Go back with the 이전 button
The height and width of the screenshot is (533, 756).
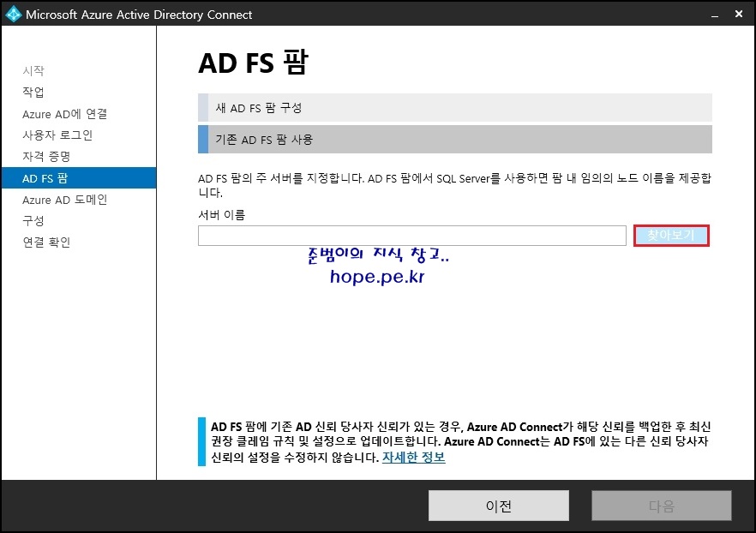pyautogui.click(x=499, y=506)
